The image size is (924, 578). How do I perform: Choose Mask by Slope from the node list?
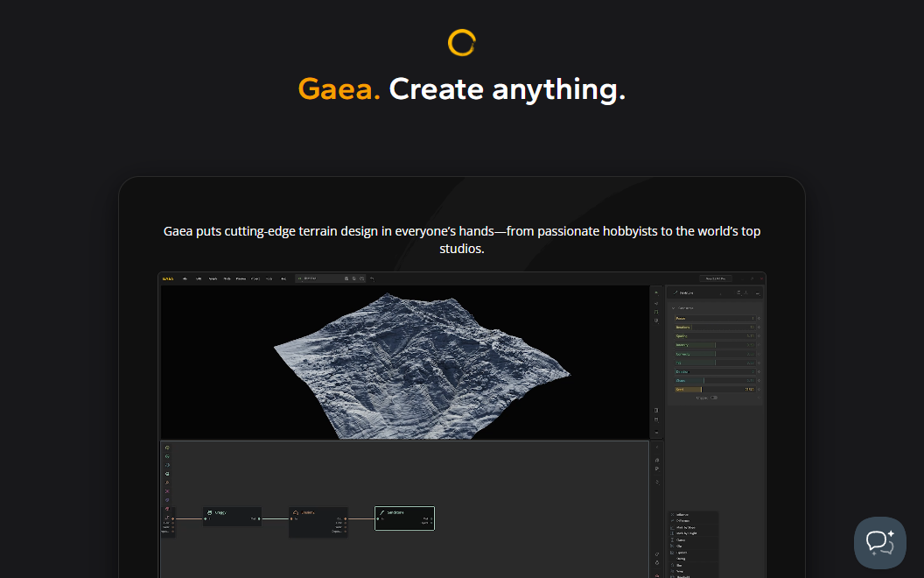pyautogui.click(x=686, y=527)
